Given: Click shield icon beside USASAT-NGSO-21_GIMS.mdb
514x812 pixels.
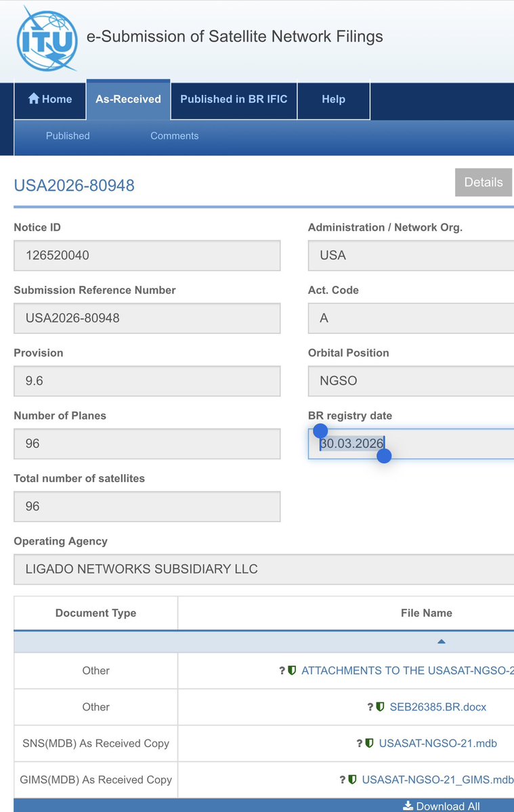Looking at the screenshot, I should [x=352, y=779].
